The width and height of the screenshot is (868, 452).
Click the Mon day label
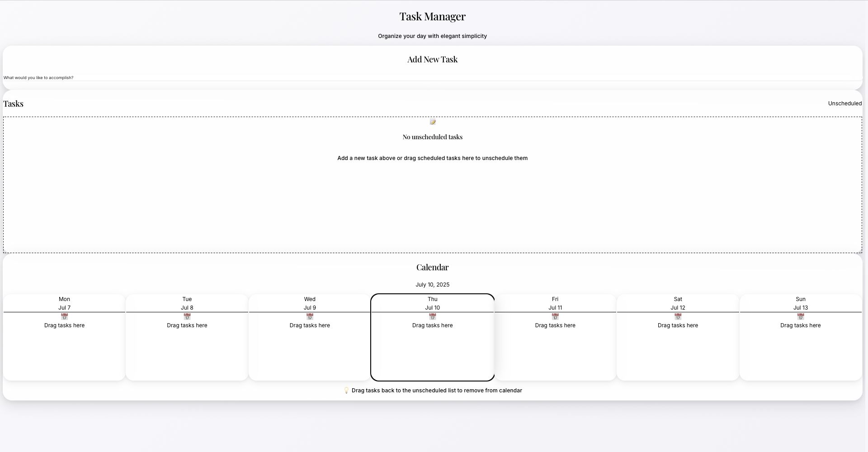pyautogui.click(x=64, y=299)
